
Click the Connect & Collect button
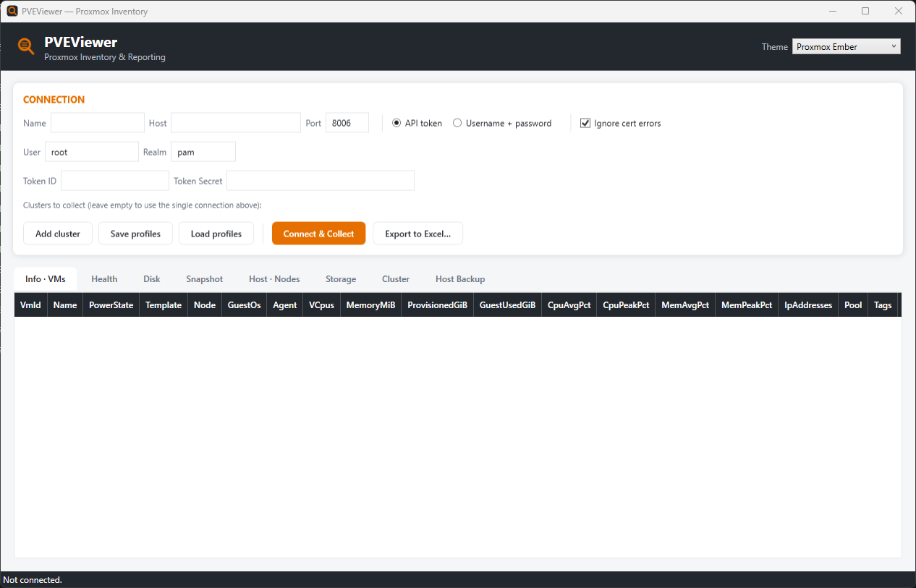point(319,234)
